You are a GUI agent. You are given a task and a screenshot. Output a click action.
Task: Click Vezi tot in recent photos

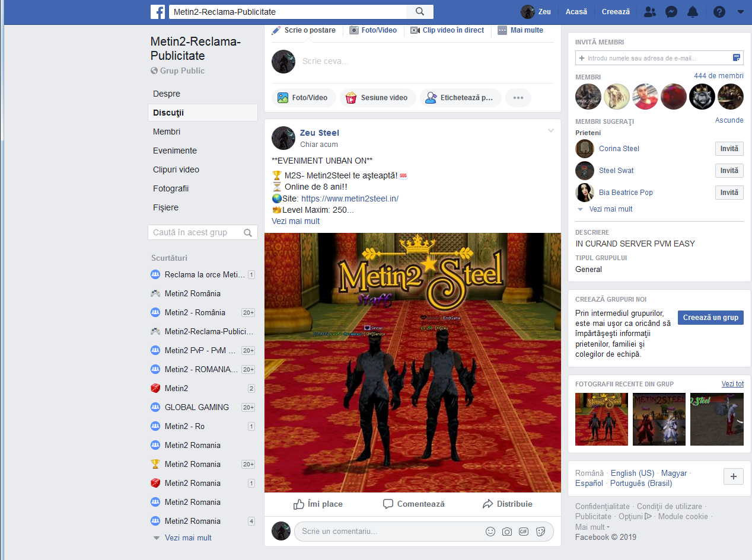coord(732,384)
